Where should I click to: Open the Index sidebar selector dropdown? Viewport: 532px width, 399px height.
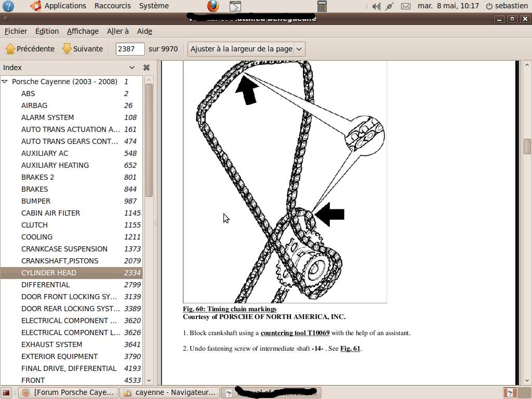[x=131, y=68]
